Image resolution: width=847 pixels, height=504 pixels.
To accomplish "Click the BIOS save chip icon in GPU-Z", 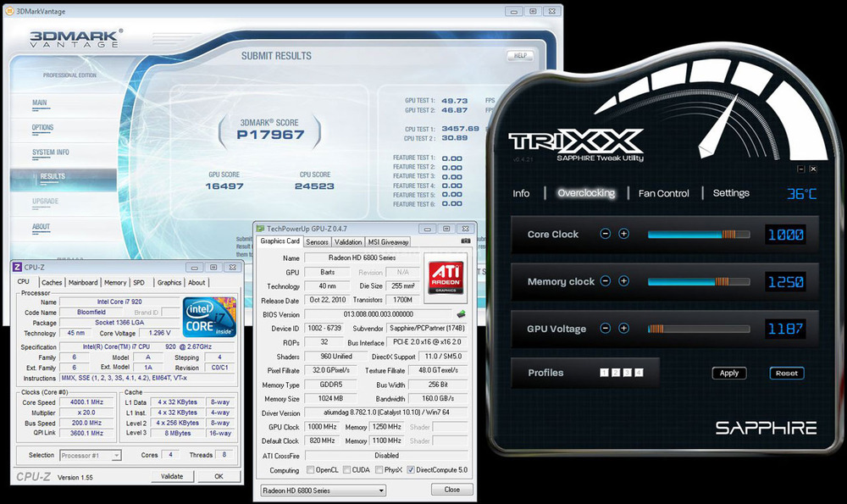I will click(x=462, y=314).
